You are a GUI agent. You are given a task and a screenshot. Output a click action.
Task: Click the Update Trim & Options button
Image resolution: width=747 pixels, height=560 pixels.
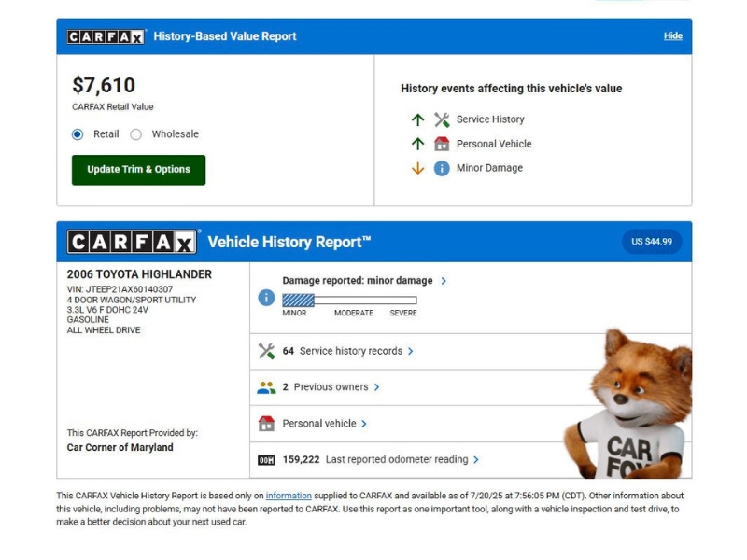tap(138, 170)
